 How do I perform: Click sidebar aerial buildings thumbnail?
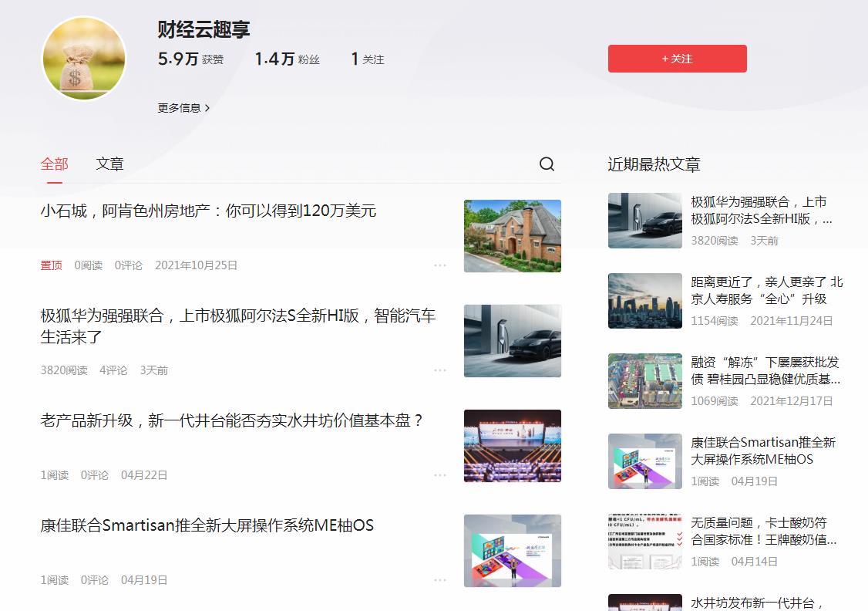click(x=645, y=381)
